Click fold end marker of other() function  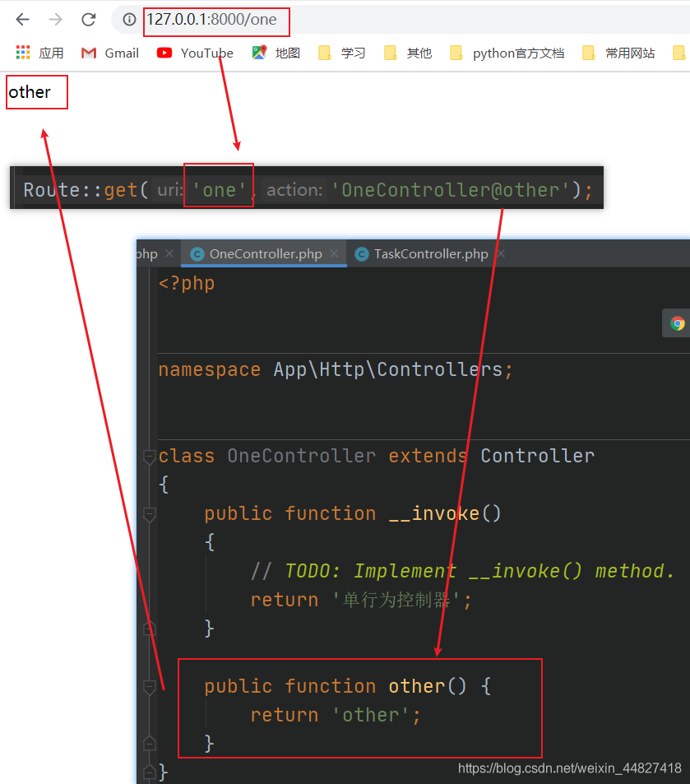tap(149, 744)
